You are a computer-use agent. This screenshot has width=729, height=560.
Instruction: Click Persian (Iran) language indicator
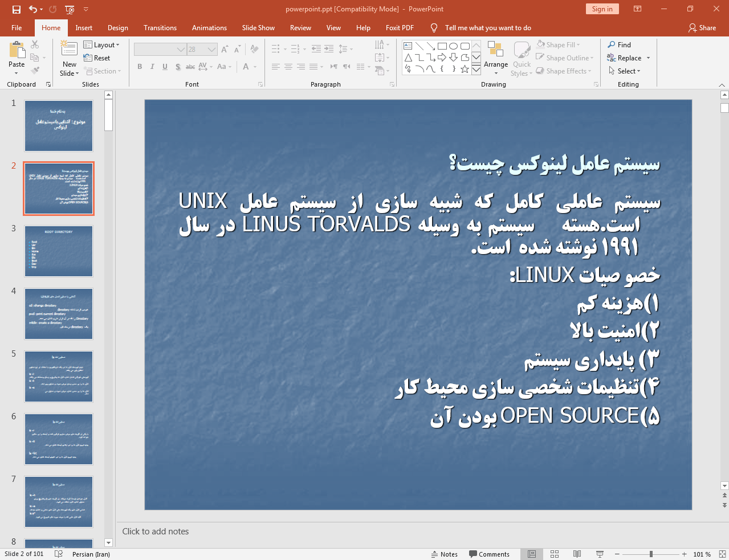tap(91, 554)
